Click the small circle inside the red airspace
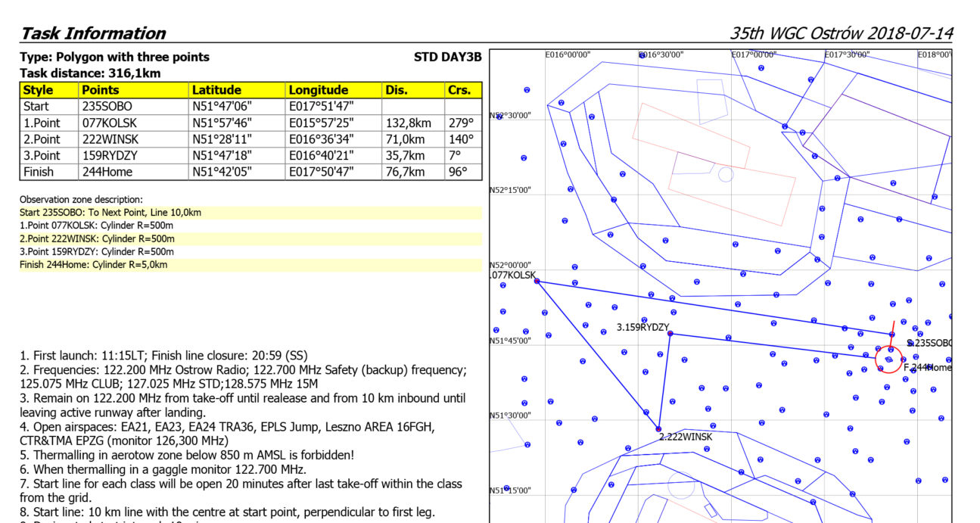The width and height of the screenshot is (980, 523). [726, 175]
